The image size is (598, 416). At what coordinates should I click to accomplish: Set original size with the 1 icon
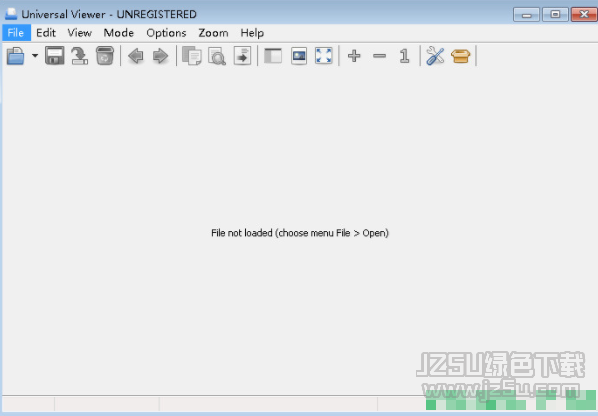[404, 56]
